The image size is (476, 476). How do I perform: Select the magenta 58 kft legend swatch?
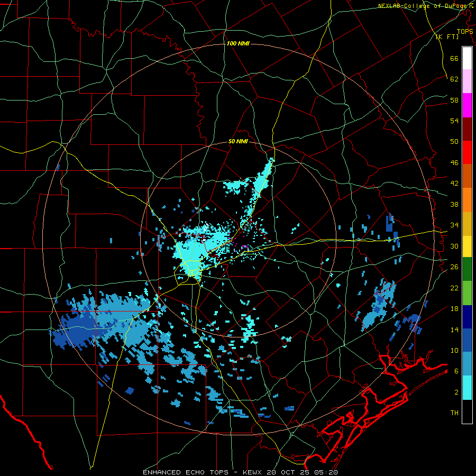click(x=467, y=105)
